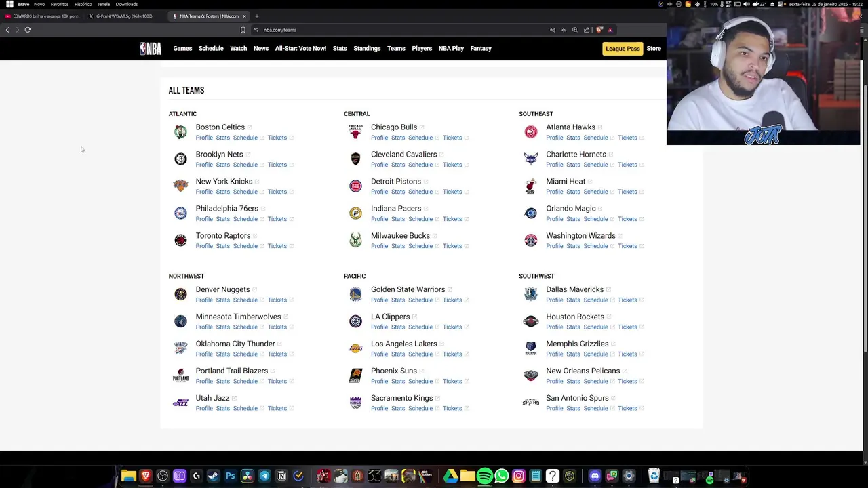868x488 pixels.
Task: Click the Utah Jazz logo
Action: (x=180, y=403)
